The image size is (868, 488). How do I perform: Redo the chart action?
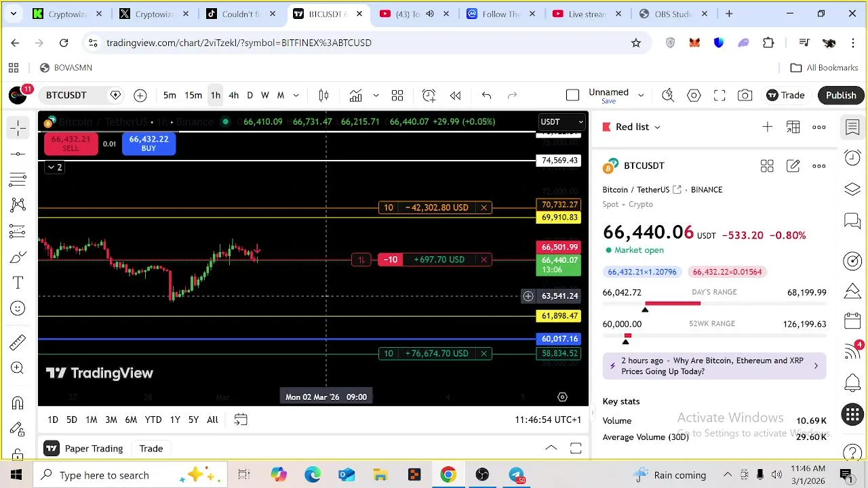[x=513, y=96]
